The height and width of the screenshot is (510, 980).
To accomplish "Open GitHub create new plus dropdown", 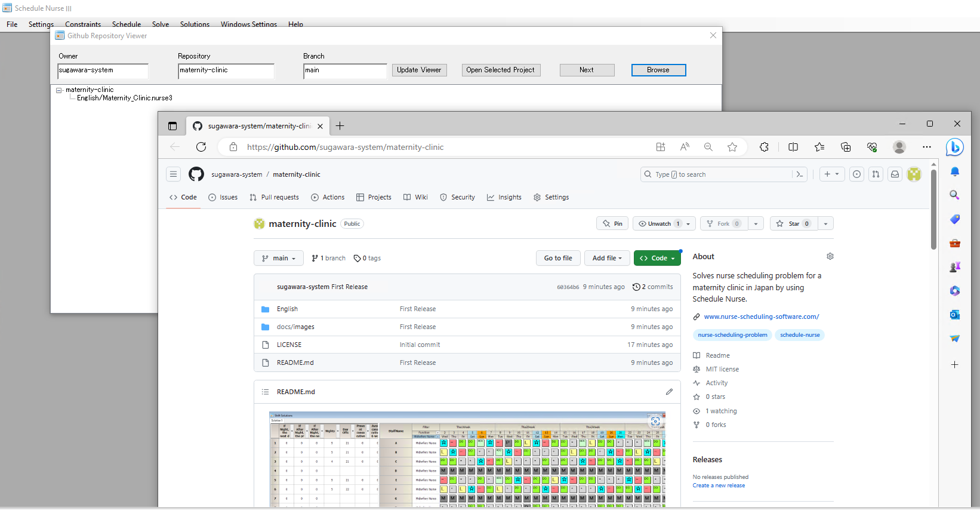I will click(x=831, y=174).
